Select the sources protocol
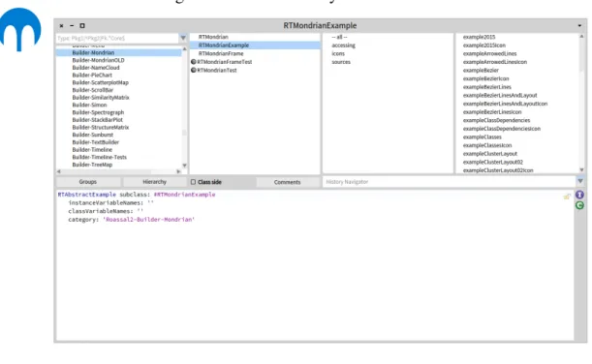The height and width of the screenshot is (364, 592). point(341,62)
